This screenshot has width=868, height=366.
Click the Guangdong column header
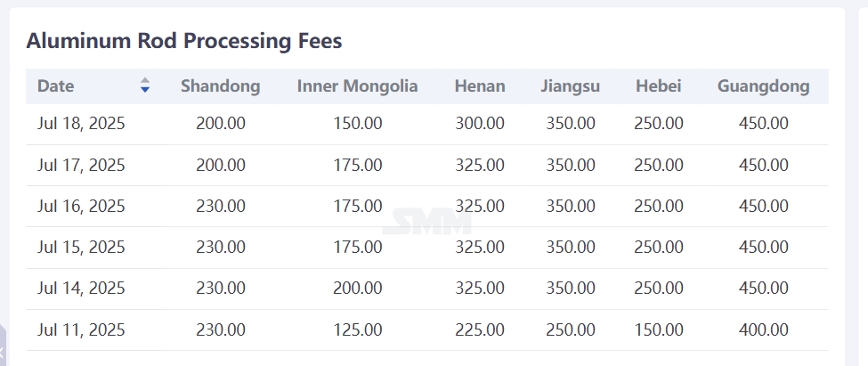763,85
